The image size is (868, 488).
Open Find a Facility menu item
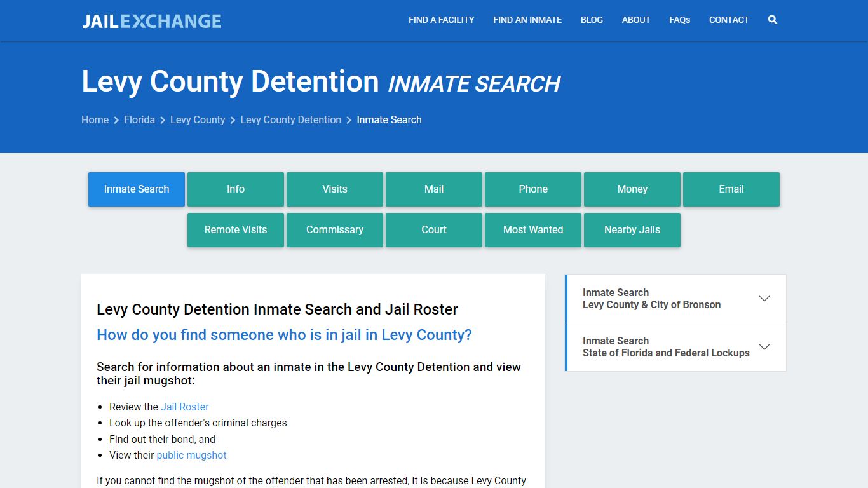[441, 20]
